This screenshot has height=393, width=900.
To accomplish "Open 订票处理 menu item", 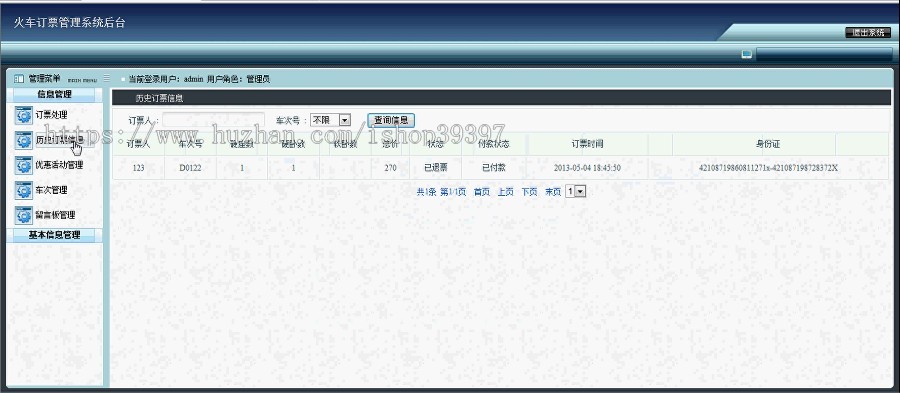I will pos(51,115).
